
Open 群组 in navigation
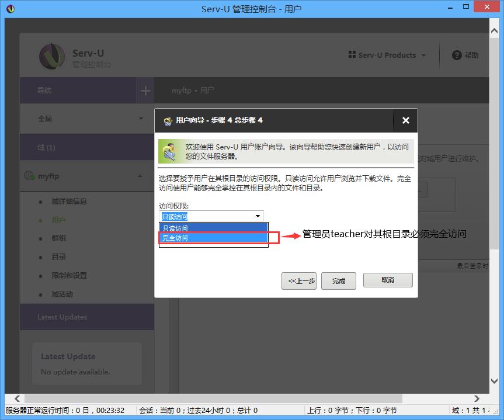pyautogui.click(x=58, y=238)
